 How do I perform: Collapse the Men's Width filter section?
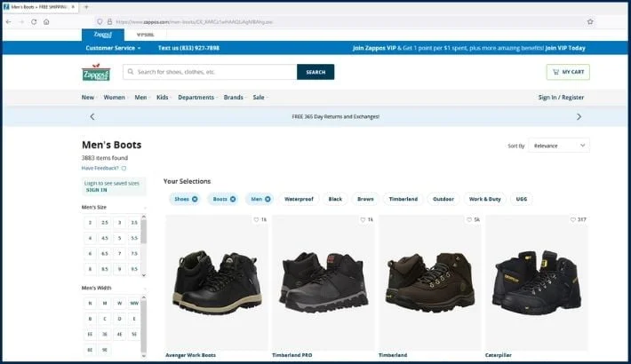coord(145,288)
